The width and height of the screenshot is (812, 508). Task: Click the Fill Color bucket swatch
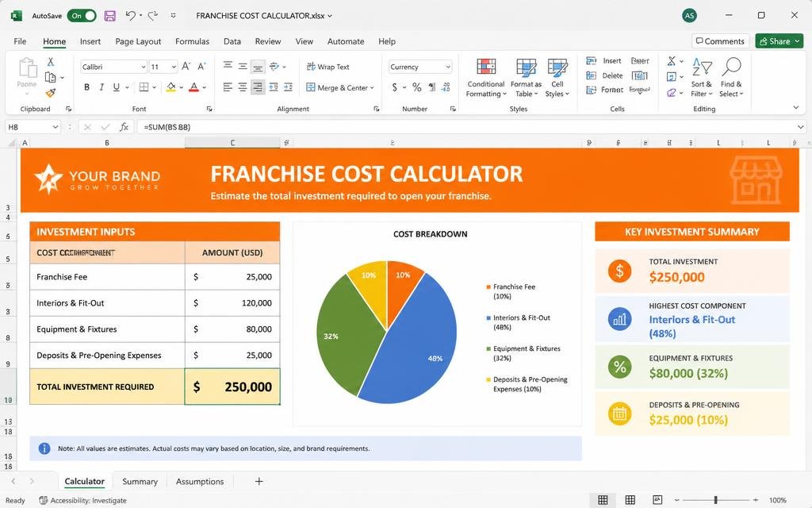coord(170,87)
